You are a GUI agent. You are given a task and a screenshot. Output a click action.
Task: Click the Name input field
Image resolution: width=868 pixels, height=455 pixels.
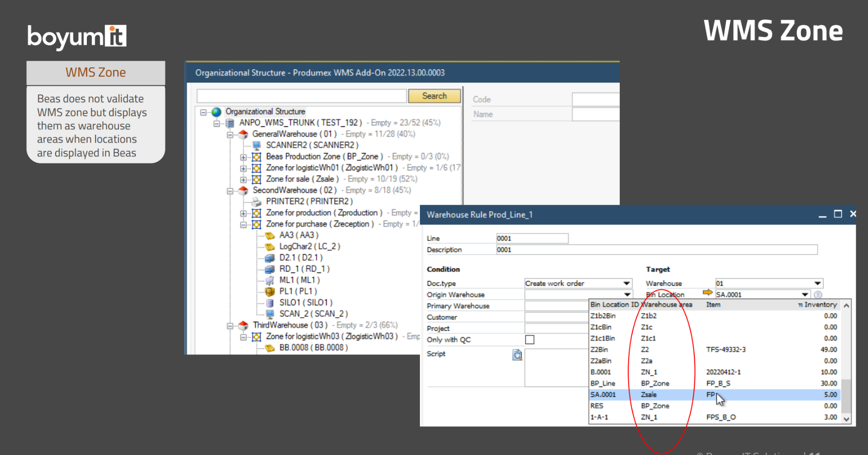click(596, 114)
